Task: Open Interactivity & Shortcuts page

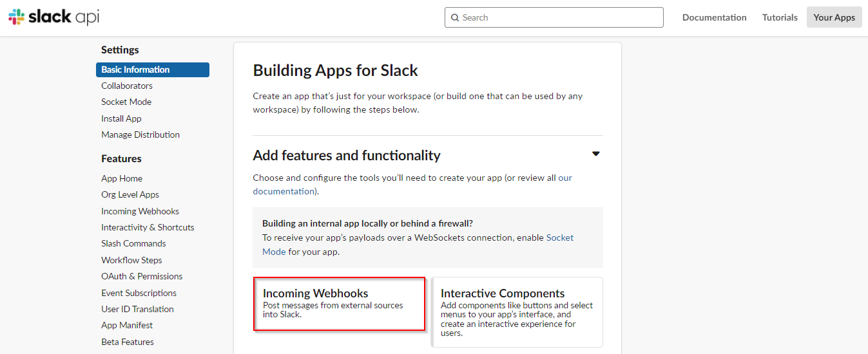Action: tap(148, 227)
